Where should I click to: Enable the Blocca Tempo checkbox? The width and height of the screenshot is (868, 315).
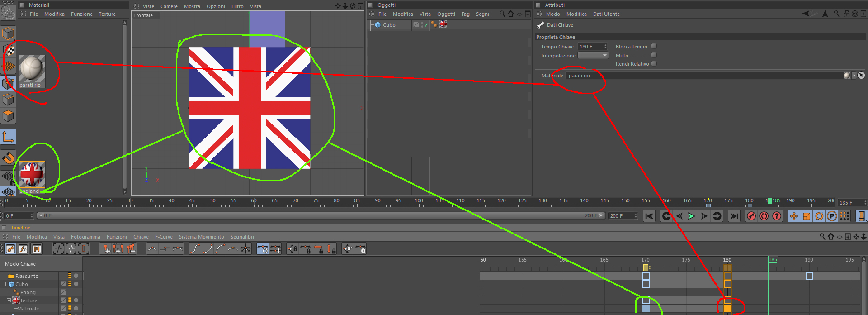click(654, 46)
